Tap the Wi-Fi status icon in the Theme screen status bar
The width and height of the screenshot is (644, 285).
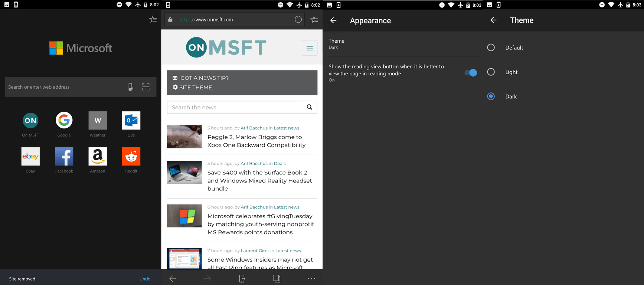point(611,5)
